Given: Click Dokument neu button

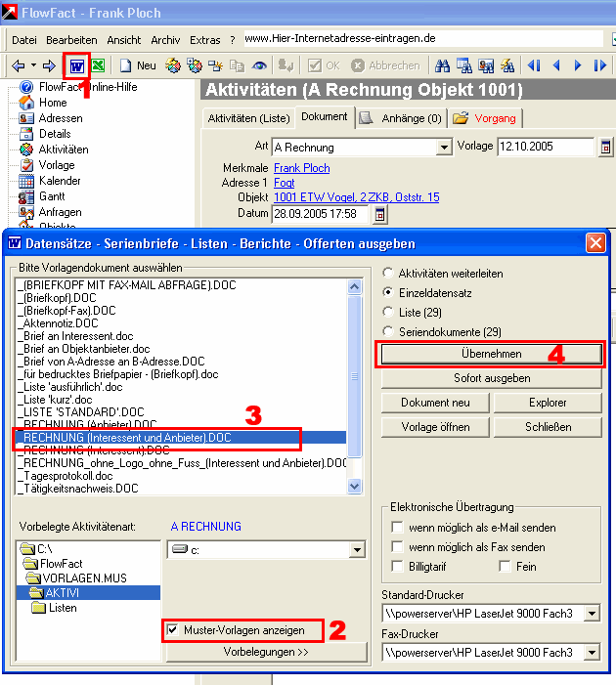Looking at the screenshot, I should [435, 403].
